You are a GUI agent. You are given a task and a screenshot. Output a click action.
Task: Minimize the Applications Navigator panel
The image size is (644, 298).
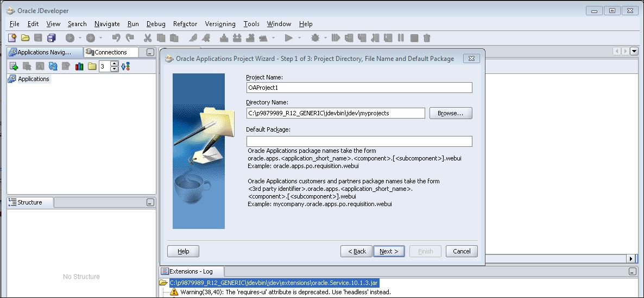point(150,52)
